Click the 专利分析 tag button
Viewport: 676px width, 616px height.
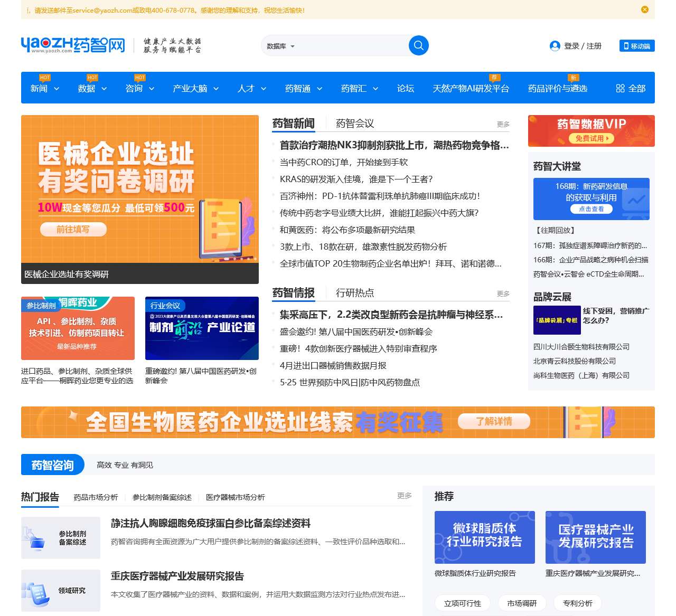pyautogui.click(x=578, y=603)
